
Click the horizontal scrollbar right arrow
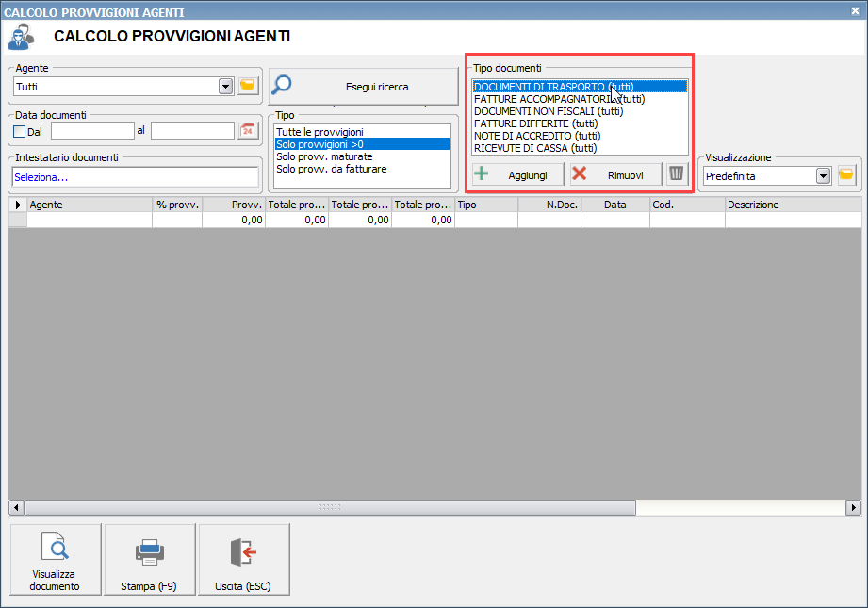853,507
